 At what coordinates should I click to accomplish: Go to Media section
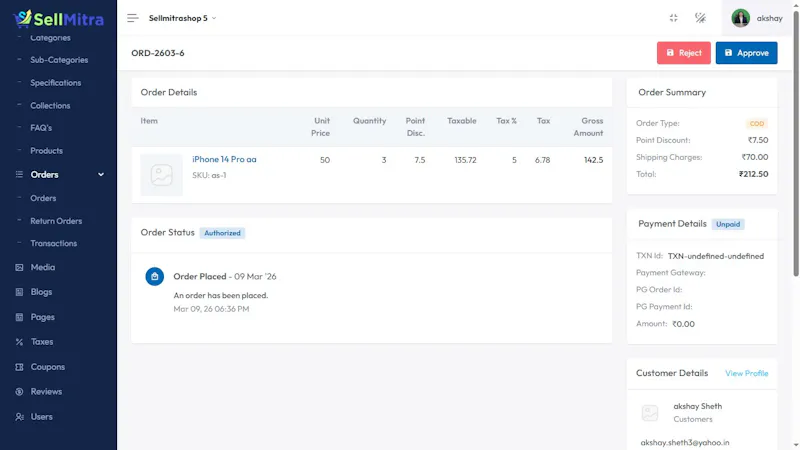pos(43,267)
